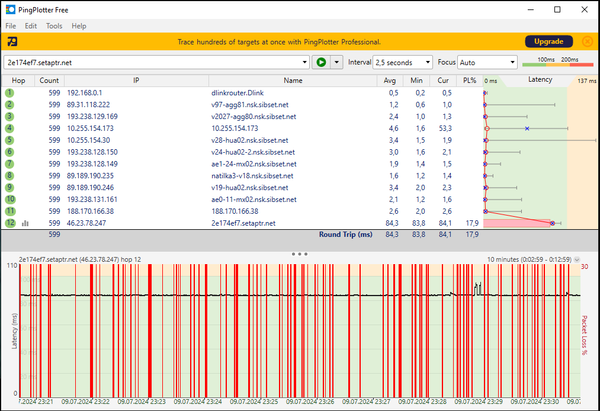600x411 pixels.
Task: Click hop 4 blue current-latency X marker
Action: click(x=527, y=128)
